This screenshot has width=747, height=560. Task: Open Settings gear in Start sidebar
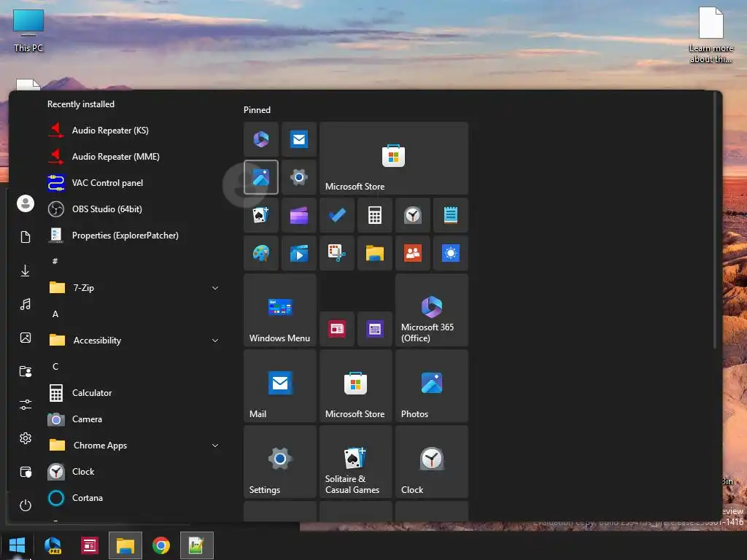click(26, 438)
